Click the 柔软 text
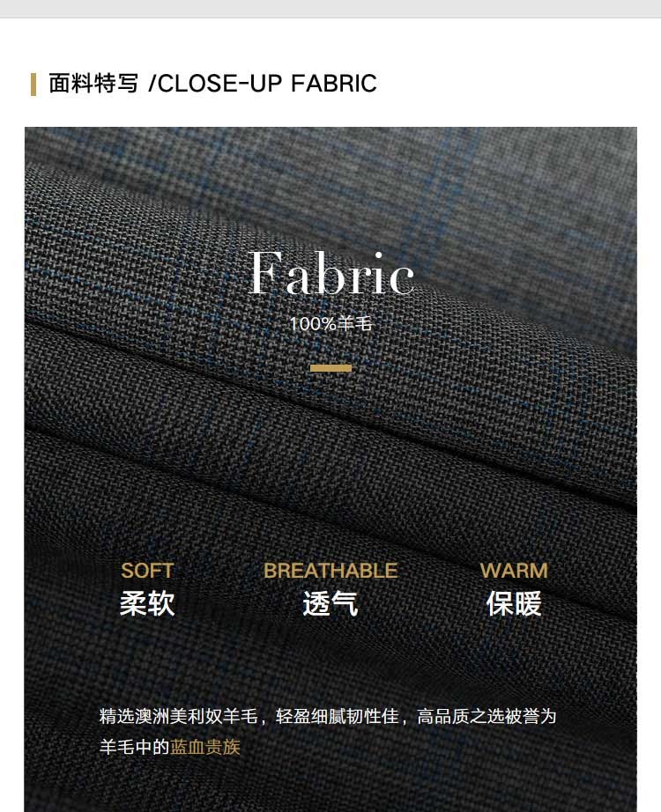 pos(147,604)
